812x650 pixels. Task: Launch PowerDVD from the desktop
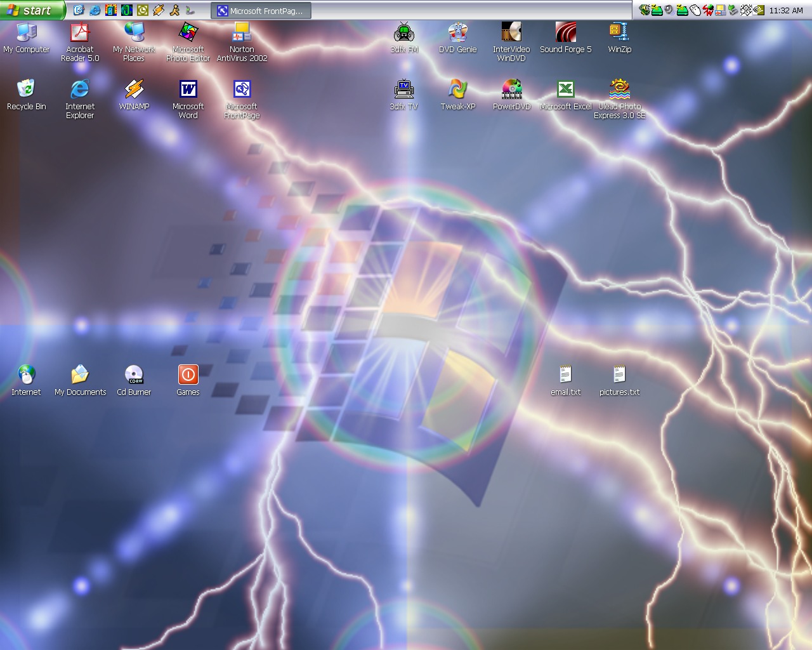click(x=511, y=95)
